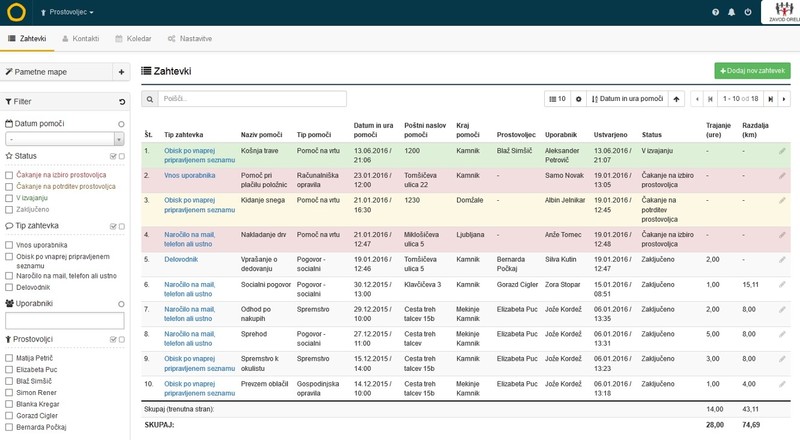This screenshot has width=800, height=440.
Task: Edit the first row with pencil icon
Action: click(x=783, y=151)
